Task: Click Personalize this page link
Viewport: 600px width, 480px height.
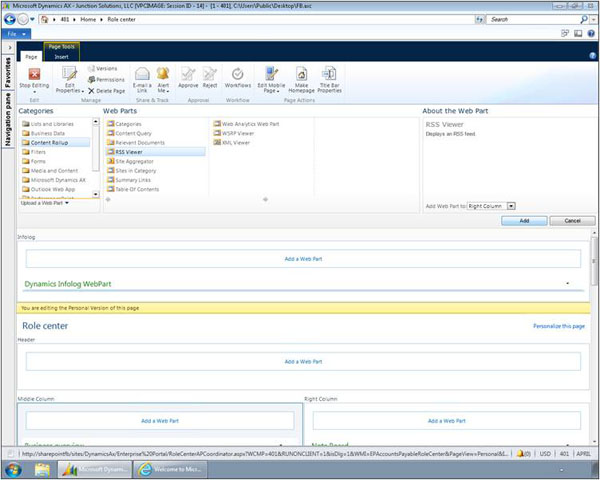Action: click(559, 326)
